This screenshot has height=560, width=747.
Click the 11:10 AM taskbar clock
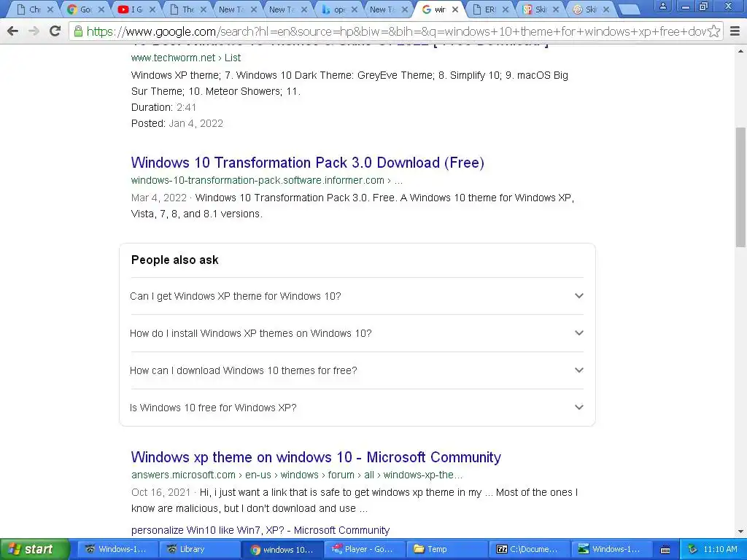point(720,549)
